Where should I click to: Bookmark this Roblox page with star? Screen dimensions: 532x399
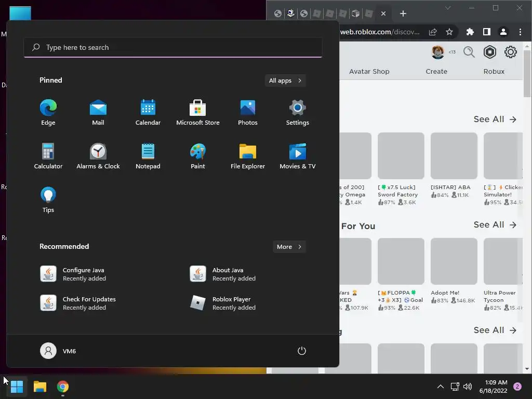pyautogui.click(x=449, y=32)
